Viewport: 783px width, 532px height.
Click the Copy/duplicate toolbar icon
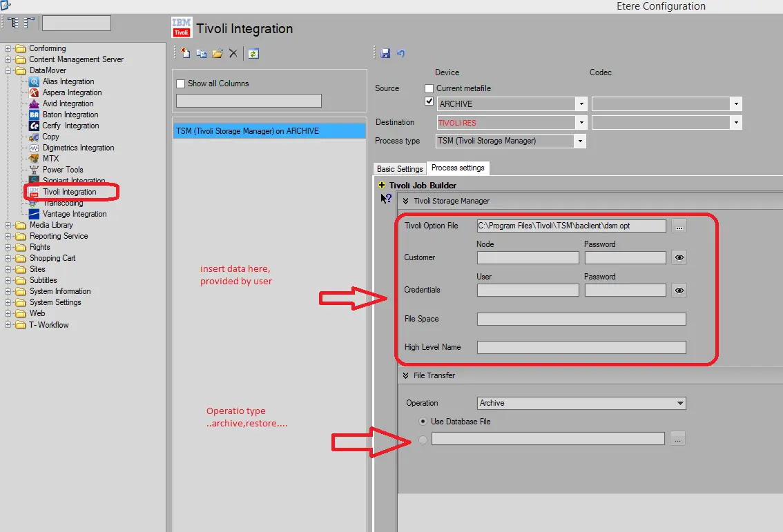[x=201, y=53]
